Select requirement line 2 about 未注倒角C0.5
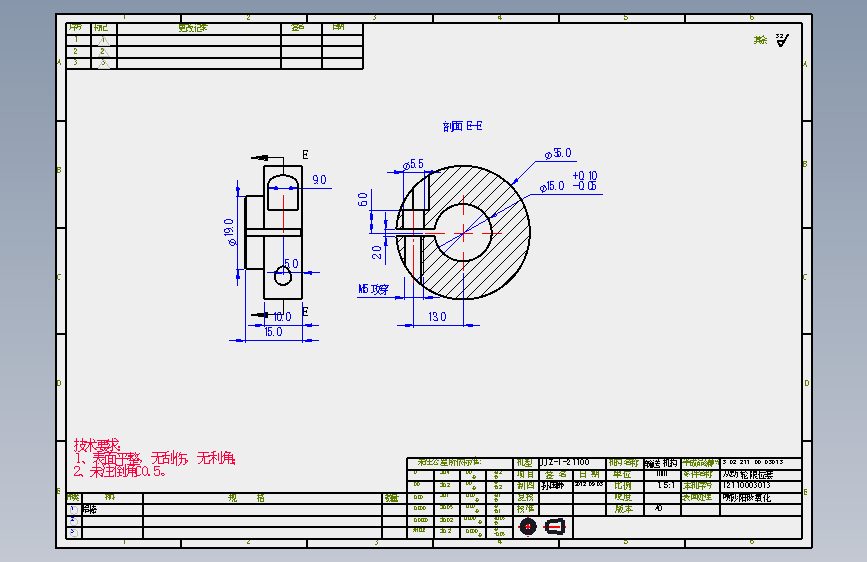Image resolution: width=867 pixels, height=562 pixels. pyautogui.click(x=119, y=471)
